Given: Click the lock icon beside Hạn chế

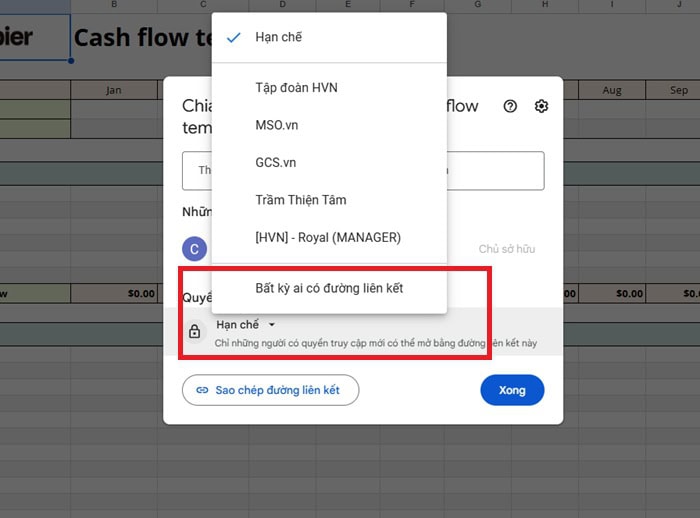Looking at the screenshot, I should pos(195,331).
